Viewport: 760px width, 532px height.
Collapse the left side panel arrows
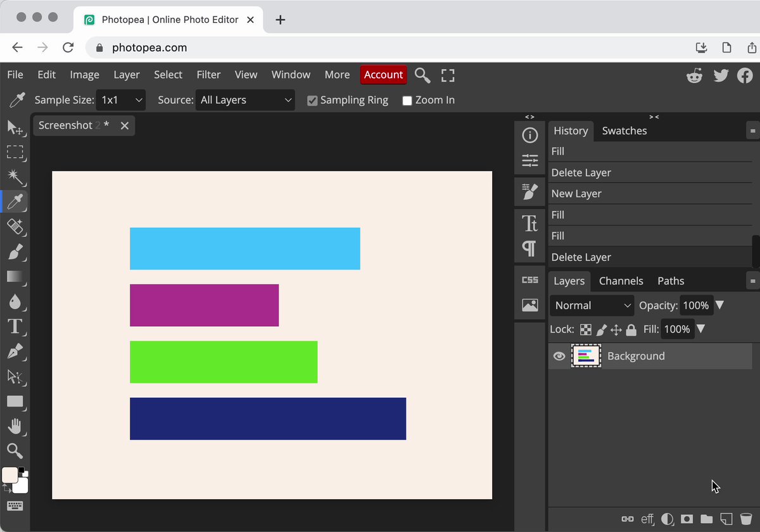click(529, 117)
